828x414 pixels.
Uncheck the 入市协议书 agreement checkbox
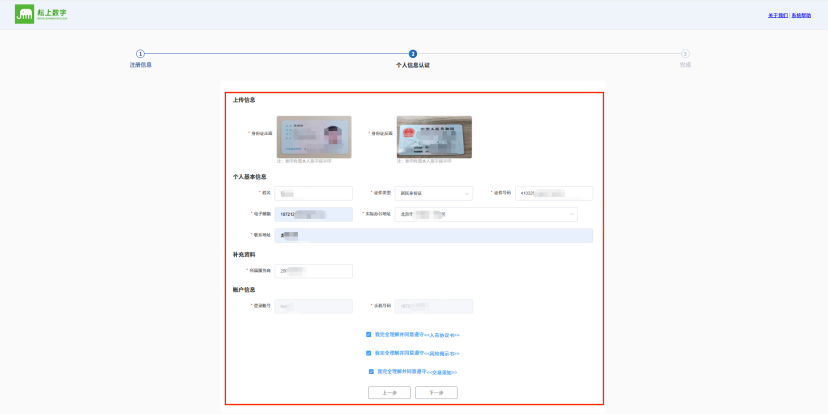click(369, 334)
